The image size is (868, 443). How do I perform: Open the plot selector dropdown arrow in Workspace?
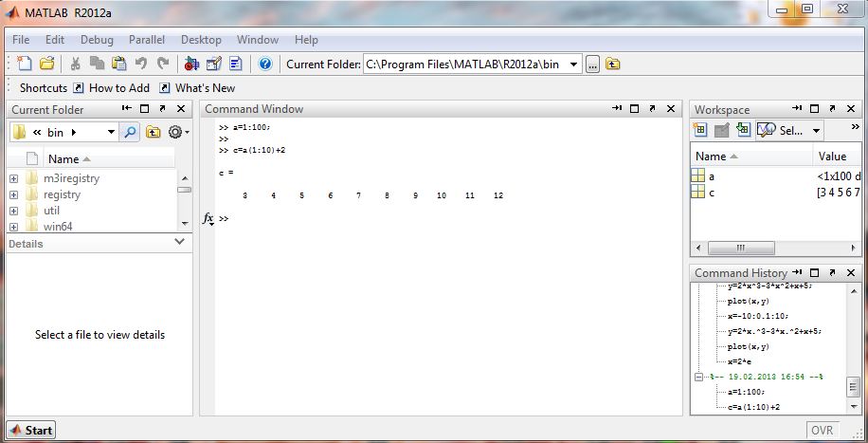816,131
